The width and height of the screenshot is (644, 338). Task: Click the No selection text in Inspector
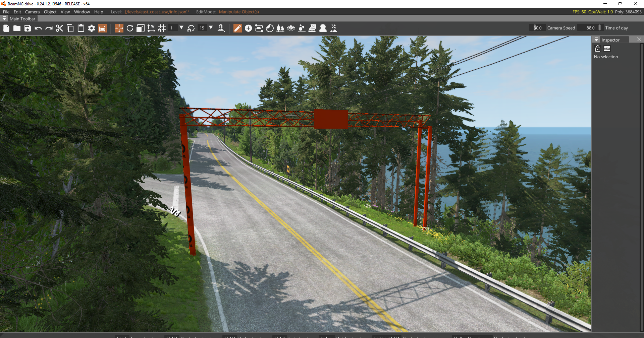click(606, 57)
